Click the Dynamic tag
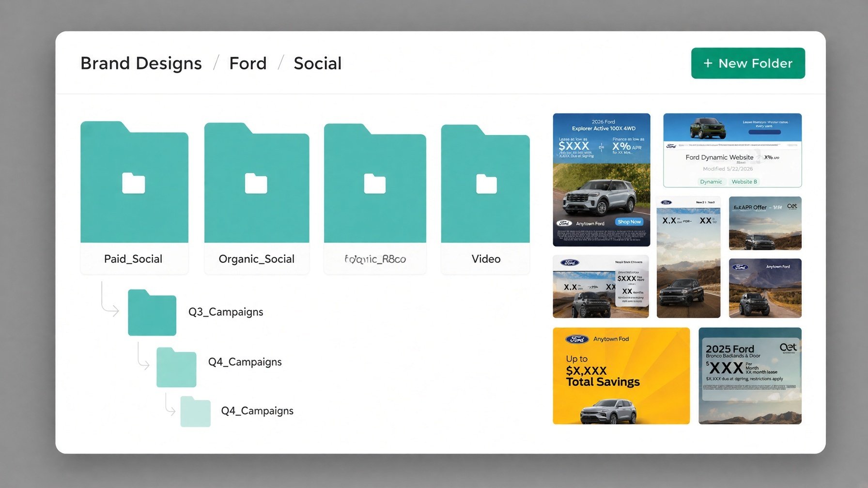868x488 pixels. point(711,182)
